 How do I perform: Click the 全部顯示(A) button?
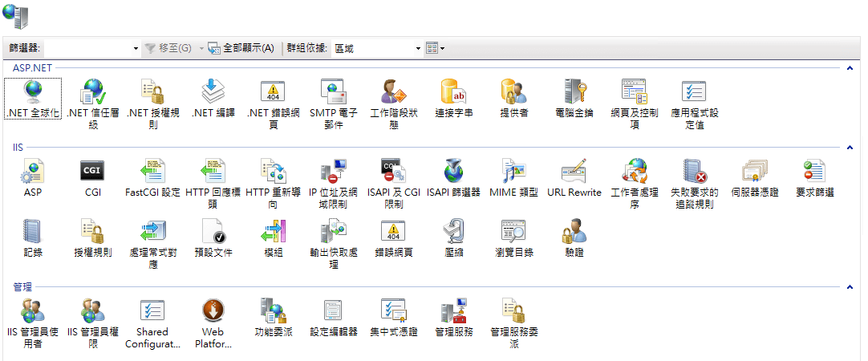click(x=241, y=49)
